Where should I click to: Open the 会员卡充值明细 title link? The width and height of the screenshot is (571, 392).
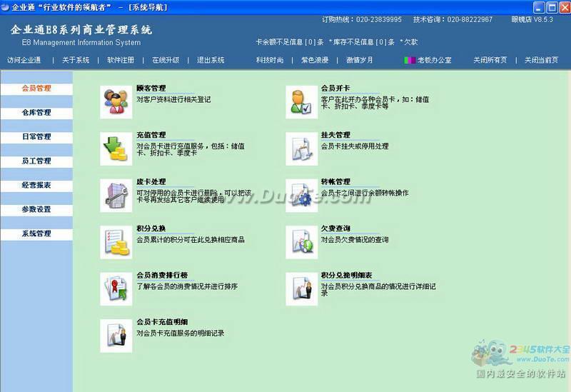(162, 322)
